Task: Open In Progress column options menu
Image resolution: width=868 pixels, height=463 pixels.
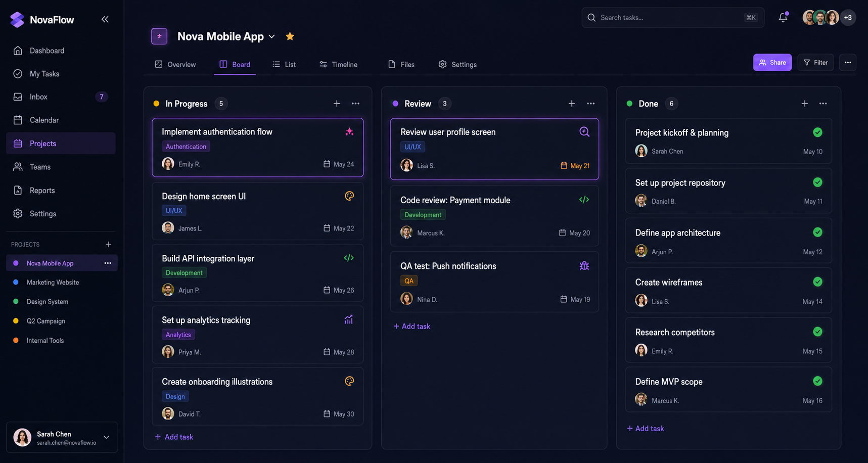Action: coord(356,104)
